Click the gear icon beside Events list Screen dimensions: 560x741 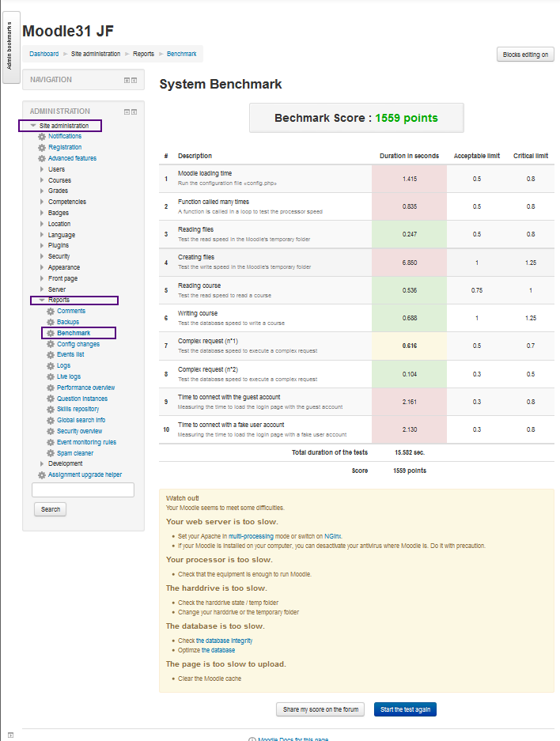(x=51, y=355)
